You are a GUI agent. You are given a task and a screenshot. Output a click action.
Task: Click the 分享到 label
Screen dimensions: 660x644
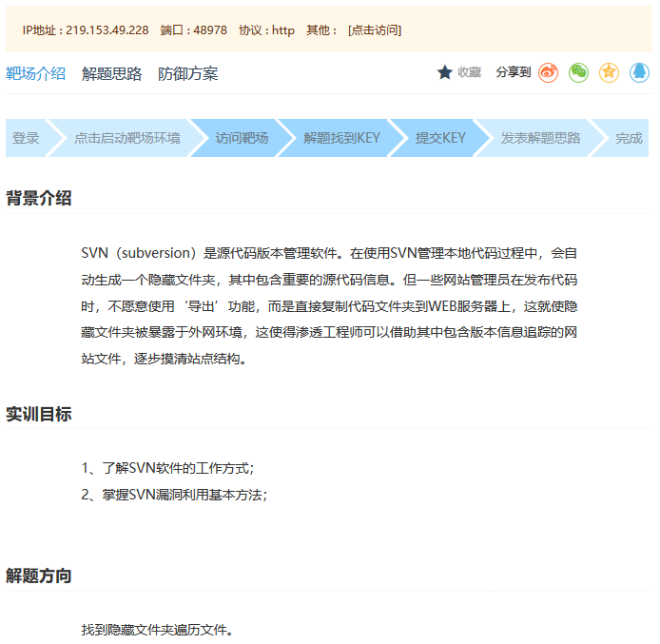click(514, 72)
